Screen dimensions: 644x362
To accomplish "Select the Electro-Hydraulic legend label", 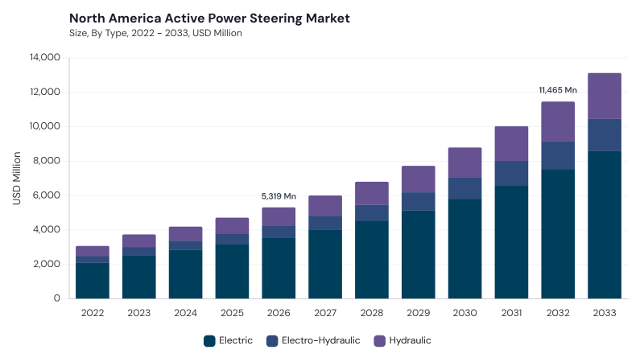I will pos(320,340).
